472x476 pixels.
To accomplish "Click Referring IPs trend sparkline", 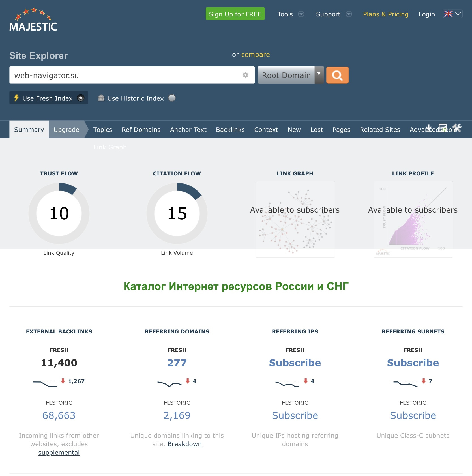I will point(287,384).
